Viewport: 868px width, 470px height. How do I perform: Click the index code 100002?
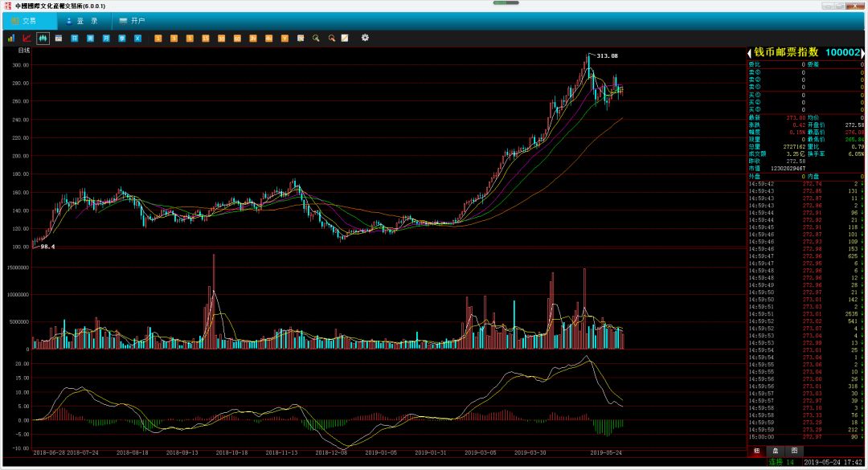(x=842, y=52)
